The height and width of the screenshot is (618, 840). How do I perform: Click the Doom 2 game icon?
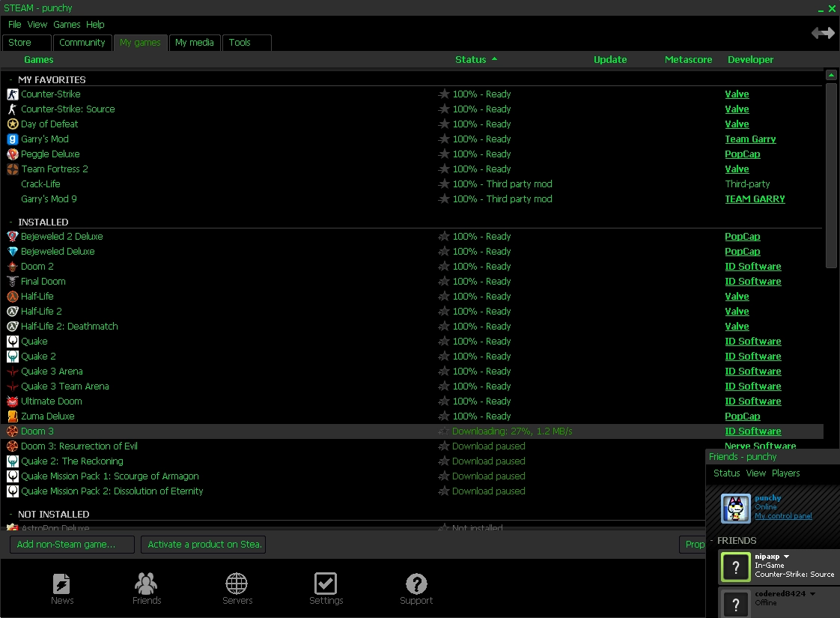coord(12,267)
